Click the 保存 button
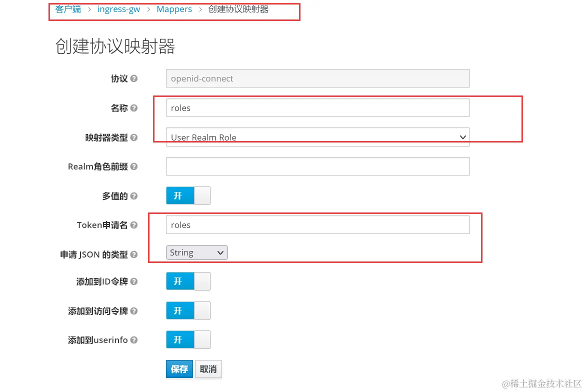Image resolution: width=585 pixels, height=392 pixels. tap(179, 369)
